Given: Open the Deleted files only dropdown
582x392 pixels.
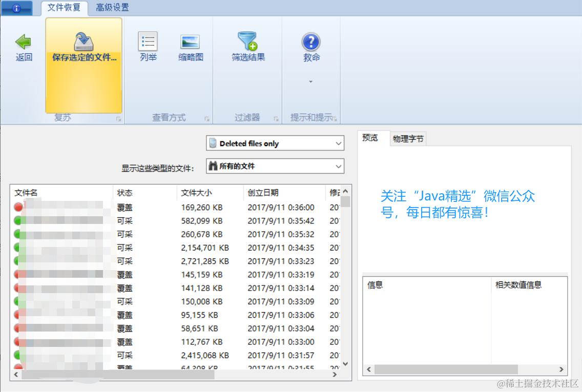Looking at the screenshot, I should pos(275,143).
